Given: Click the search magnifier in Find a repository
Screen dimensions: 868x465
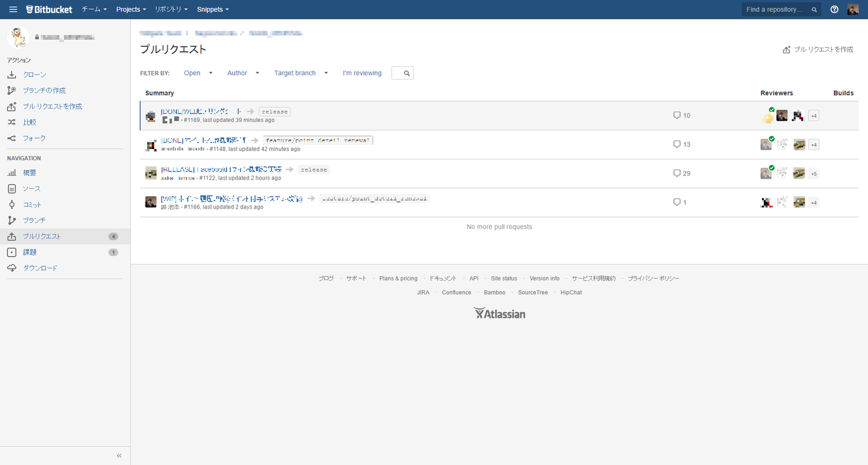Looking at the screenshot, I should point(814,10).
